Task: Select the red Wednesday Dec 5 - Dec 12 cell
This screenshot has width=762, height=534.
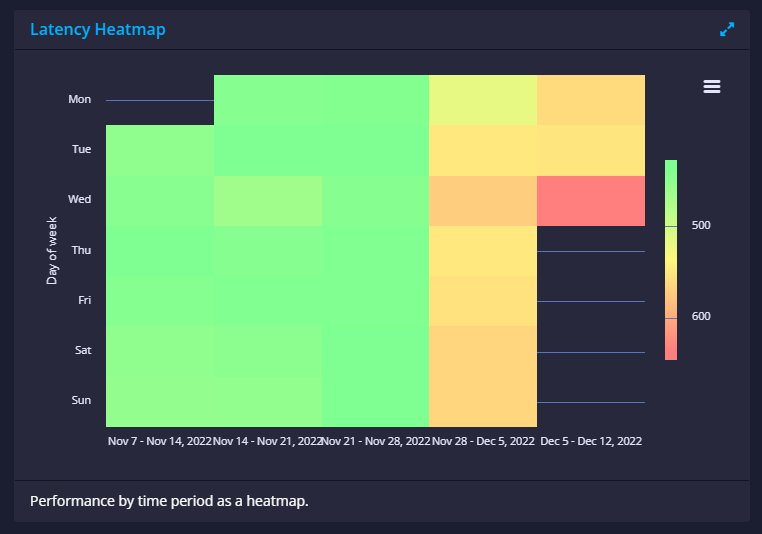Action: [591, 201]
